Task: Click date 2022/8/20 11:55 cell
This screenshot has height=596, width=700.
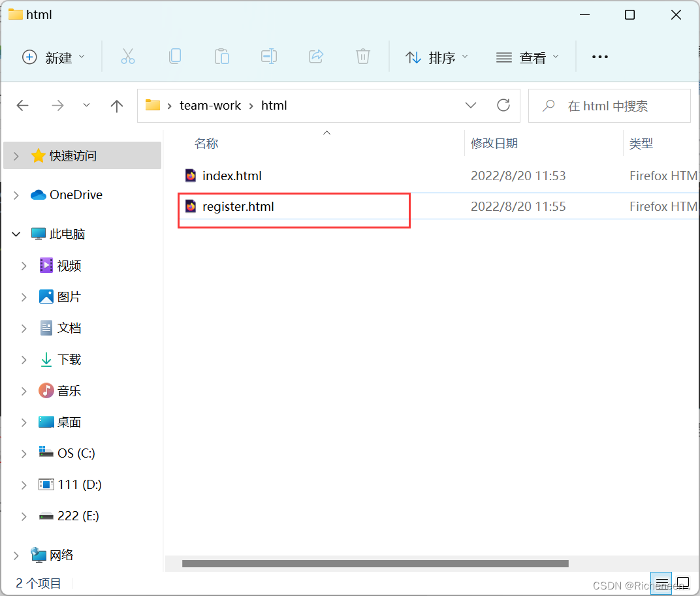Action: click(518, 207)
